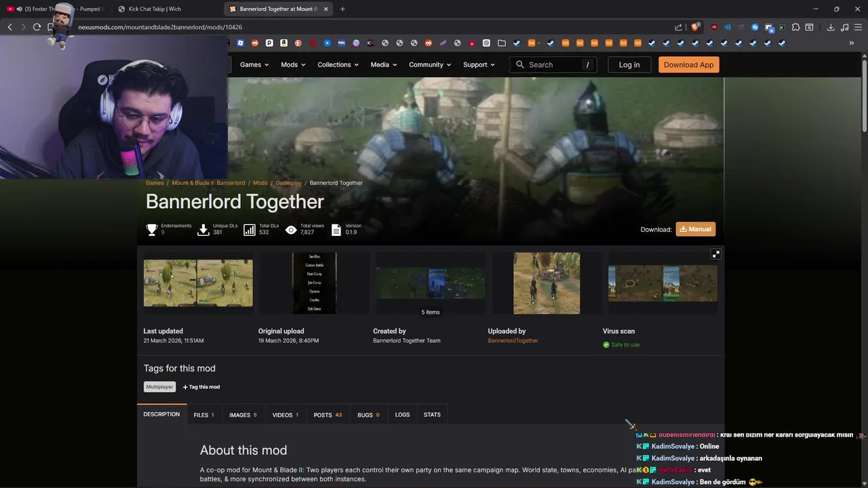Open the browser hamburger main menu
This screenshot has height=488, width=868.
[859, 27]
